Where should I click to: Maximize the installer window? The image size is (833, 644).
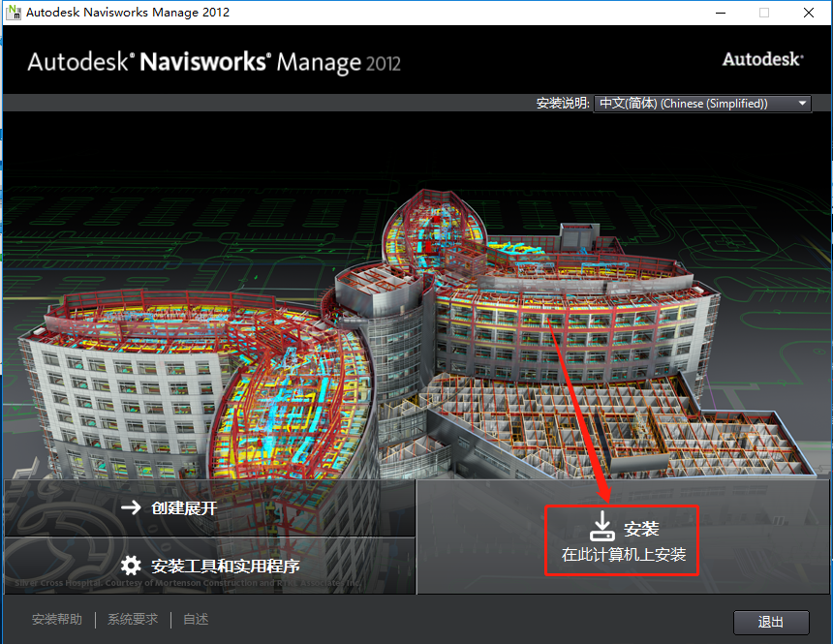[x=764, y=13]
